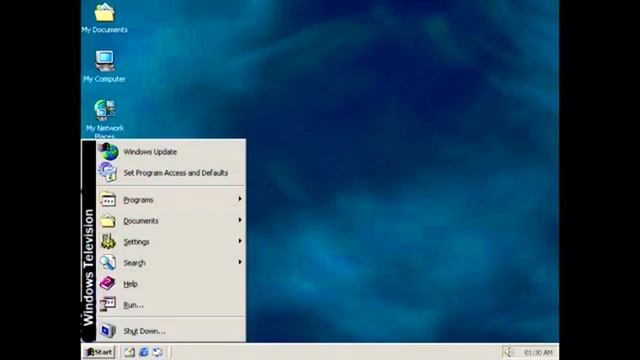Choose Settings in the Start menu
The image size is (640, 360).
pos(171,242)
